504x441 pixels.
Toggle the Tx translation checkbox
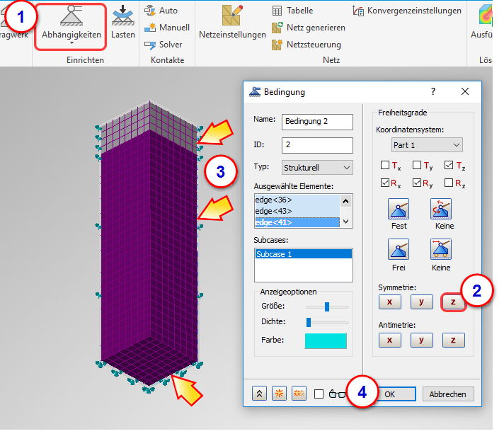[x=385, y=165]
